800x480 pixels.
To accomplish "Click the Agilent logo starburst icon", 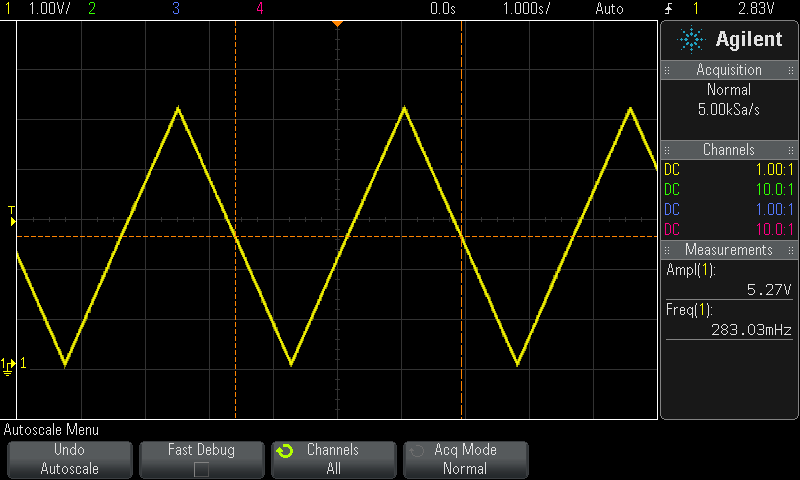I will 691,39.
